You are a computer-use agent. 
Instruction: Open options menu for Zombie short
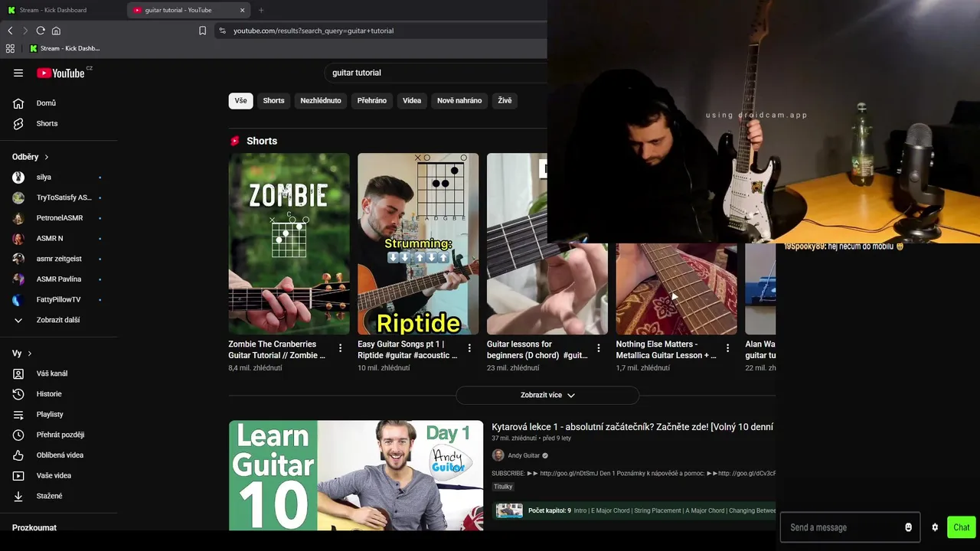tap(341, 348)
